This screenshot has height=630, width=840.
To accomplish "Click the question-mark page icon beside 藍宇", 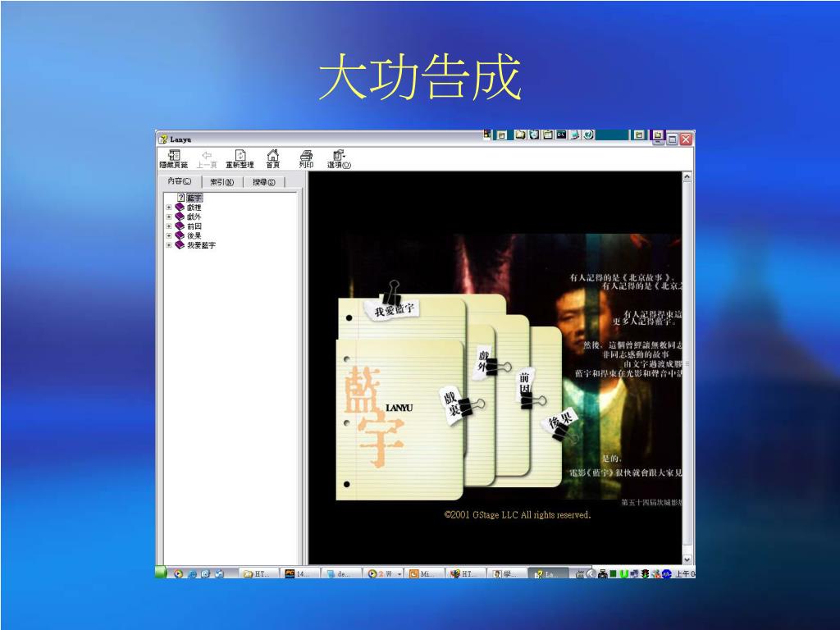I will tap(181, 198).
